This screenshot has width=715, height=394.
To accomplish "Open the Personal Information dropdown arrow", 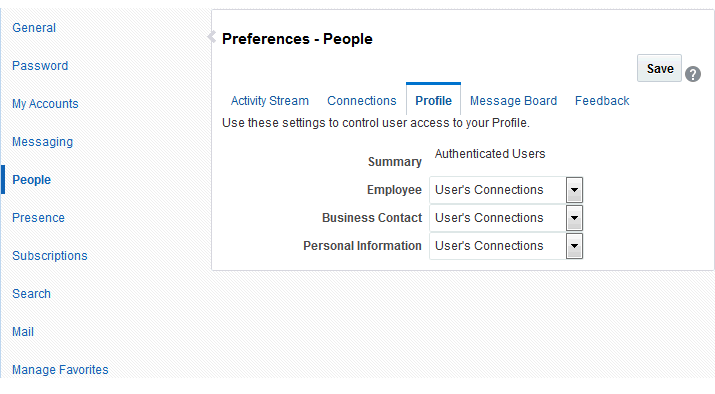I will pyautogui.click(x=574, y=246).
